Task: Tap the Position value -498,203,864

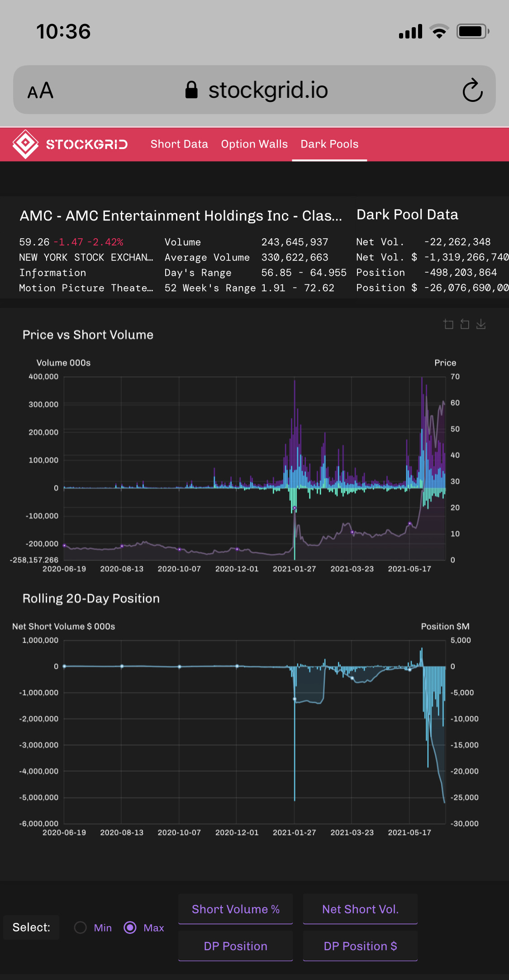Action: 461,273
